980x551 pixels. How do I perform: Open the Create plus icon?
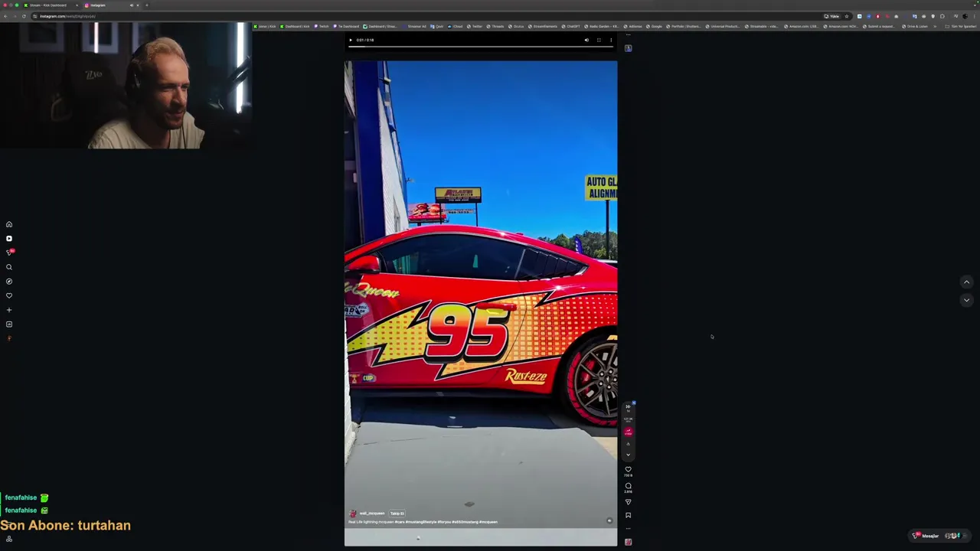coord(9,310)
